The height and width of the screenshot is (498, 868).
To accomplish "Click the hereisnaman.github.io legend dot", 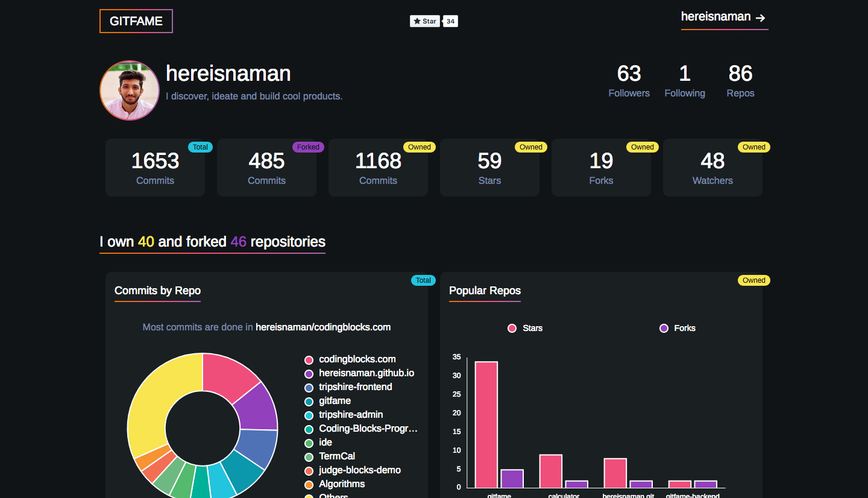I will pos(309,373).
